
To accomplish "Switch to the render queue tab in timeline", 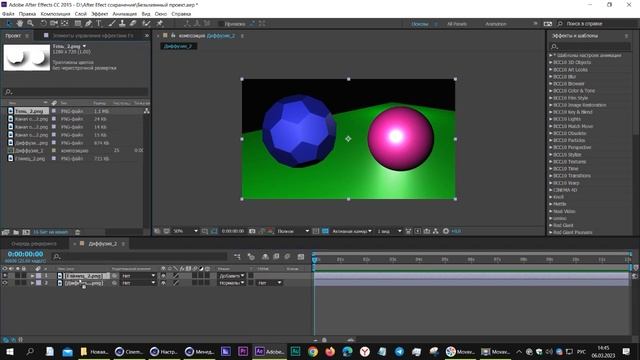I will 34,244.
